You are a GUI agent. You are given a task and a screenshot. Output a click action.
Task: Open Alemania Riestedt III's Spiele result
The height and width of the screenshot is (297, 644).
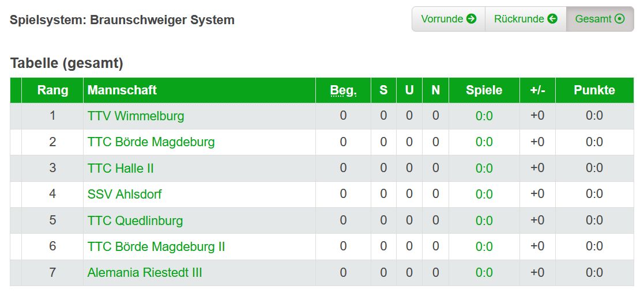[484, 273]
